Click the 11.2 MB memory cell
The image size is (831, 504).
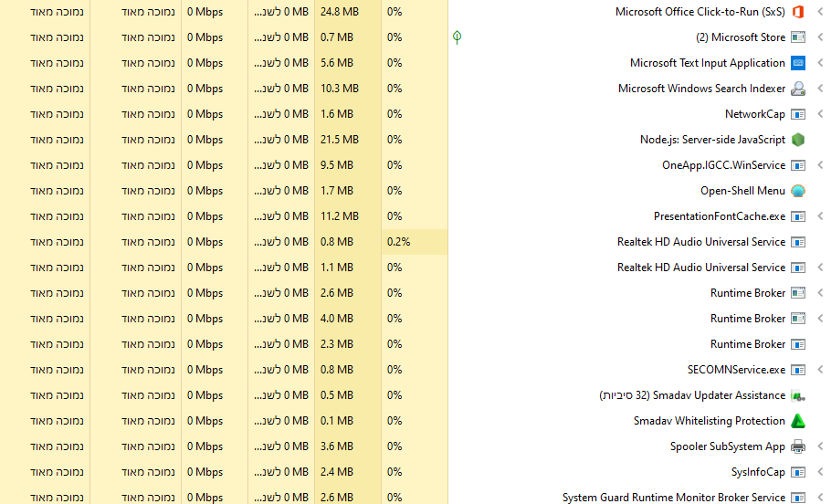coord(348,216)
